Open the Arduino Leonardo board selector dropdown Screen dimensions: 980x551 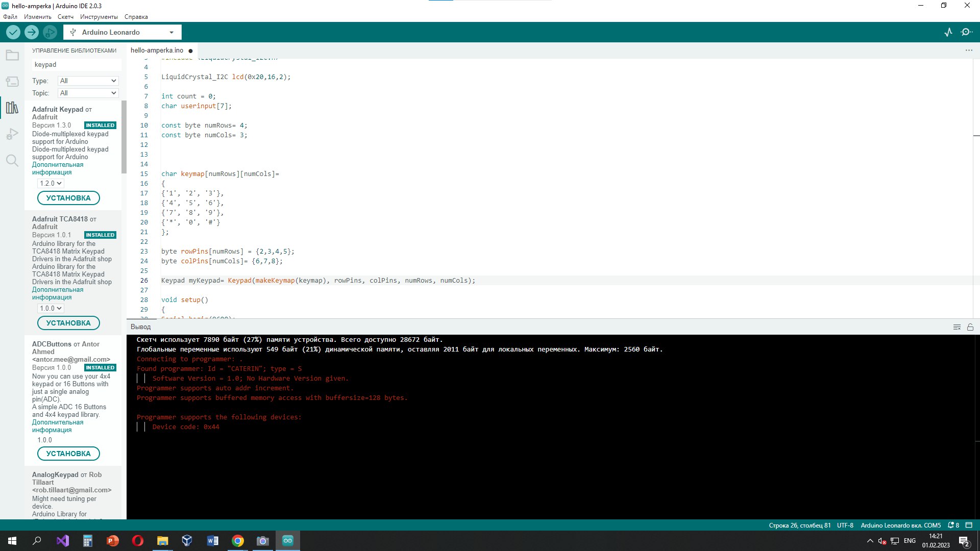click(122, 32)
